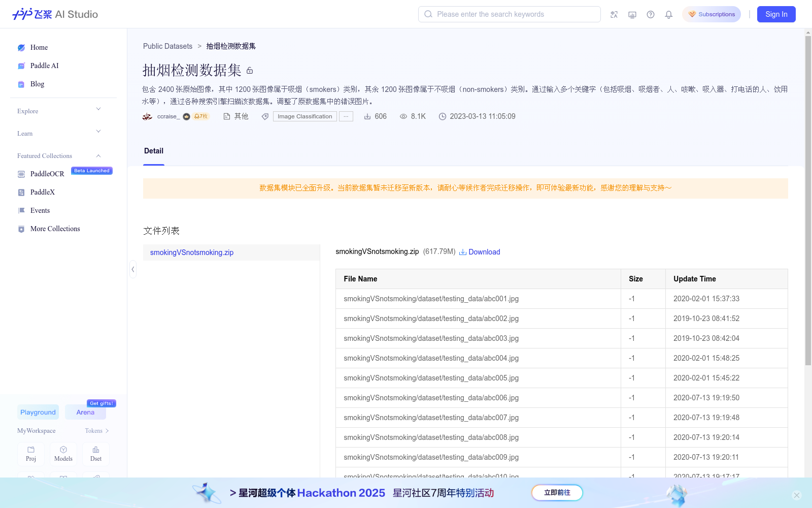Expand more tags with the ellipsis button
The width and height of the screenshot is (812, 508).
pos(346,116)
